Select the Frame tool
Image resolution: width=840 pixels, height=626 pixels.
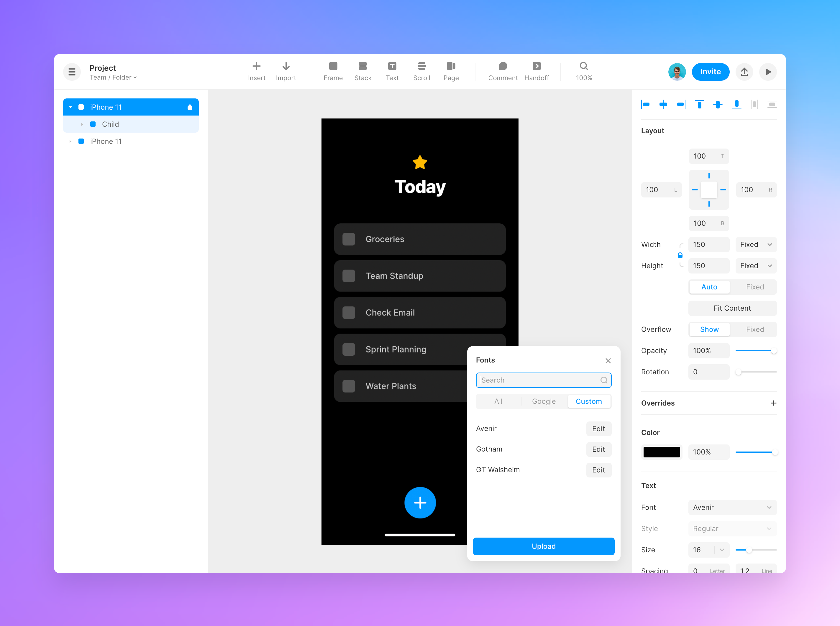tap(333, 72)
